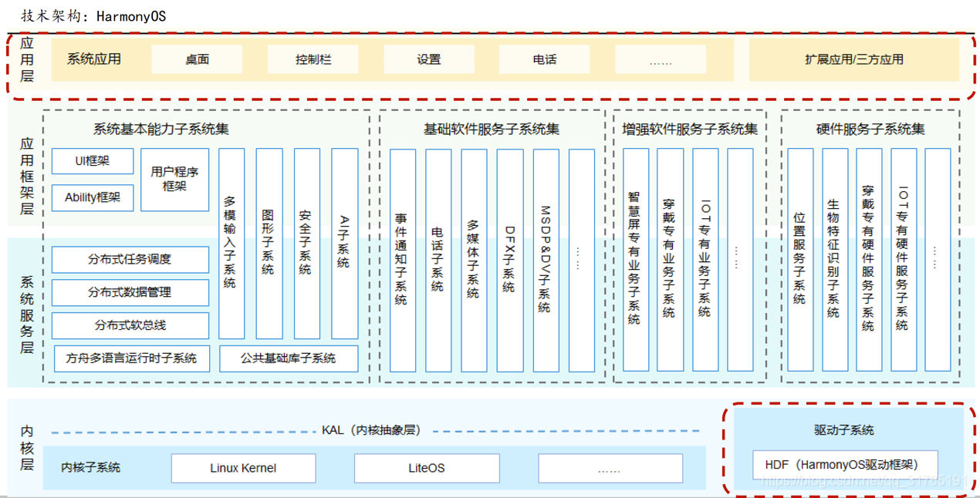This screenshot has width=980, height=498.
Task: Select the 多模输入子系统 column
Action: click(x=231, y=244)
